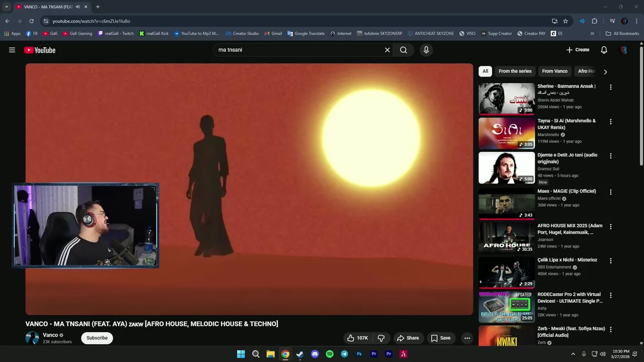Save the video to a playlist
The height and width of the screenshot is (362, 644).
pos(440,338)
